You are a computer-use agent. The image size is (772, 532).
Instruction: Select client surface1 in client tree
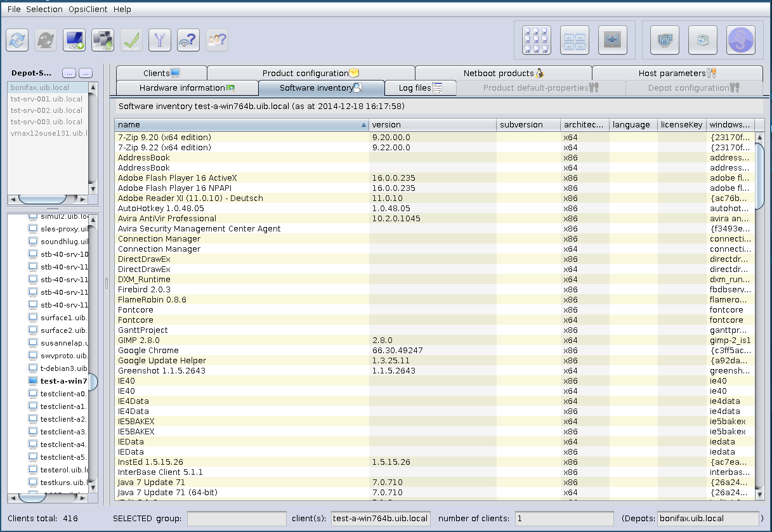(63, 318)
